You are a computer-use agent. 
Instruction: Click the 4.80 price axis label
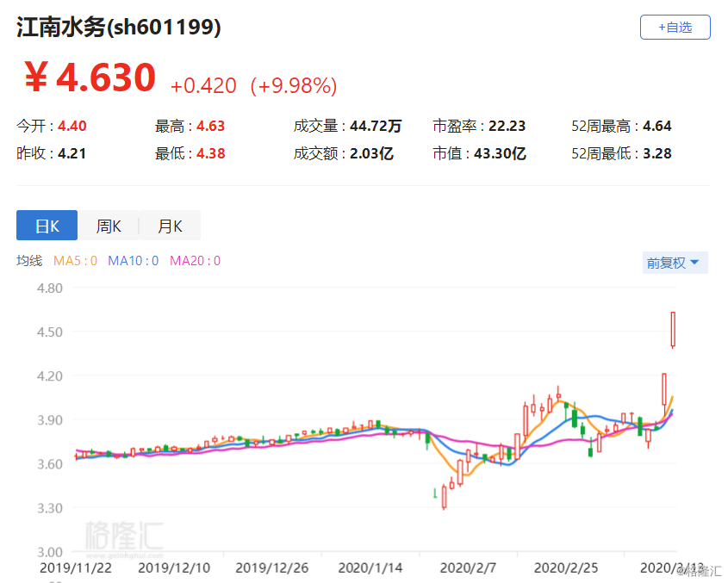point(50,288)
